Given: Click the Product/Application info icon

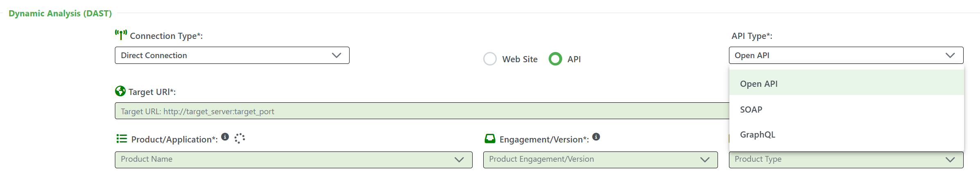Looking at the screenshot, I should tap(225, 137).
